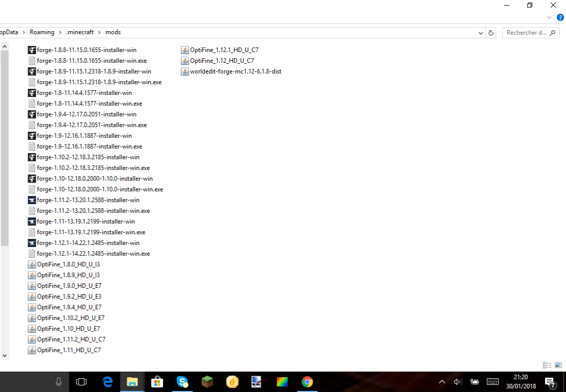The width and height of the screenshot is (566, 392).
Task: Click the OptiFine_1.12.1_HD_U_C7 Java icon
Action: tap(185, 50)
